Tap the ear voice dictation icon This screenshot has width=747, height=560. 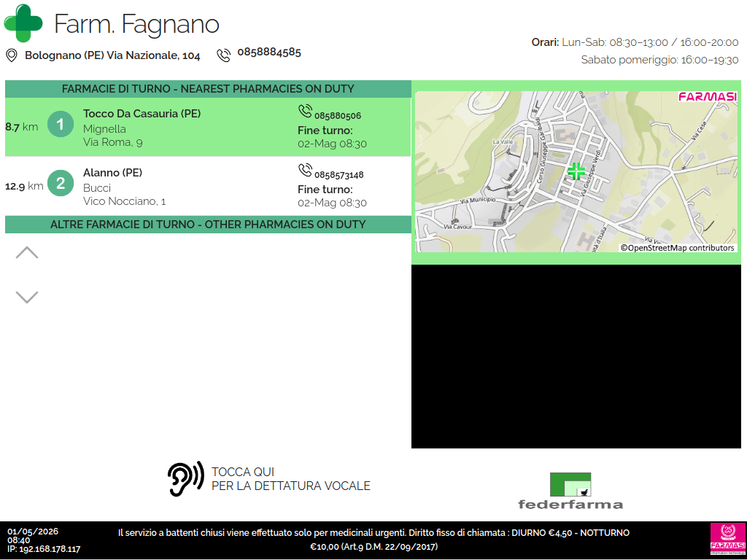[186, 478]
